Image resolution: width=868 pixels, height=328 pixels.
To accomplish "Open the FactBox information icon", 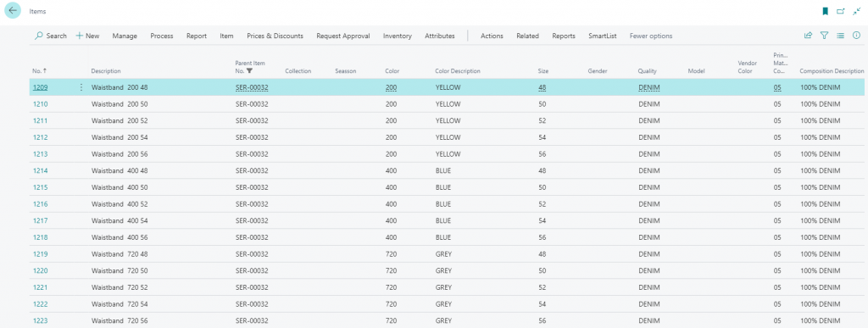I will (856, 36).
